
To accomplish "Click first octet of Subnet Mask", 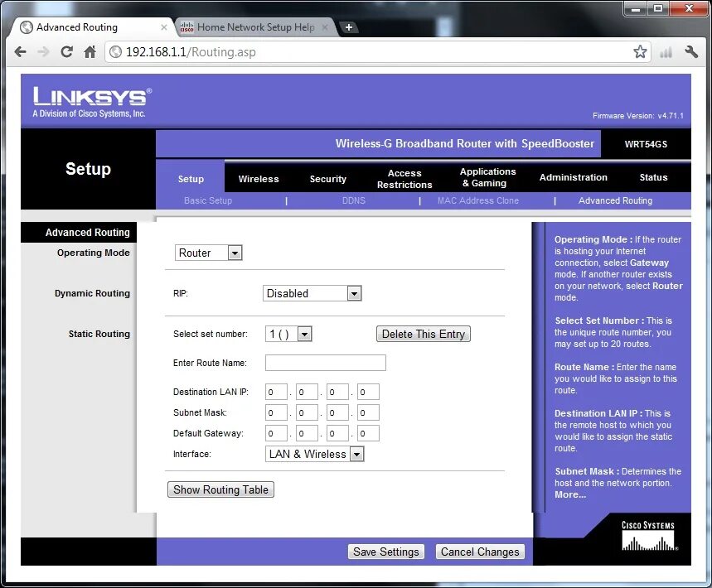I will (276, 413).
